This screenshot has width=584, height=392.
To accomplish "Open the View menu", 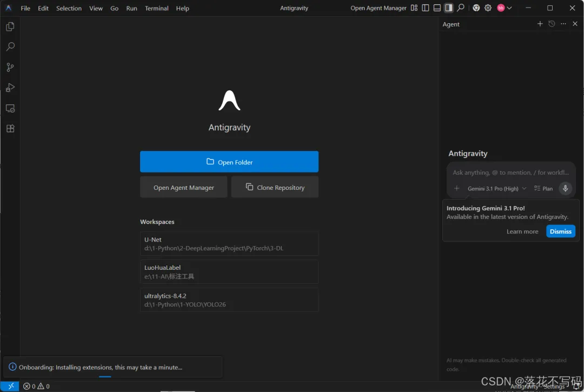I will pyautogui.click(x=96, y=8).
